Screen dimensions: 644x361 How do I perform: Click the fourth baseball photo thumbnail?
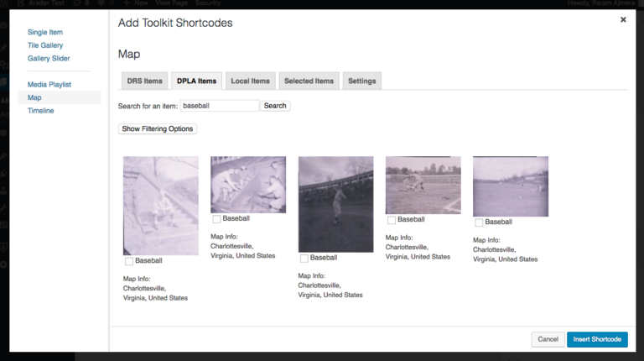pyautogui.click(x=423, y=186)
